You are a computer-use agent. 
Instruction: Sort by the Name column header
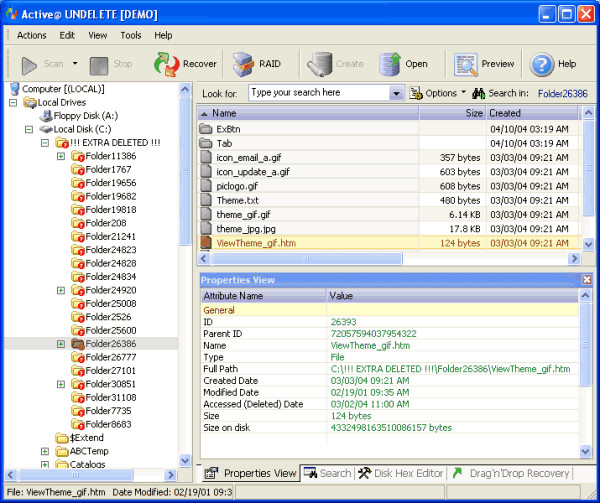coord(308,113)
